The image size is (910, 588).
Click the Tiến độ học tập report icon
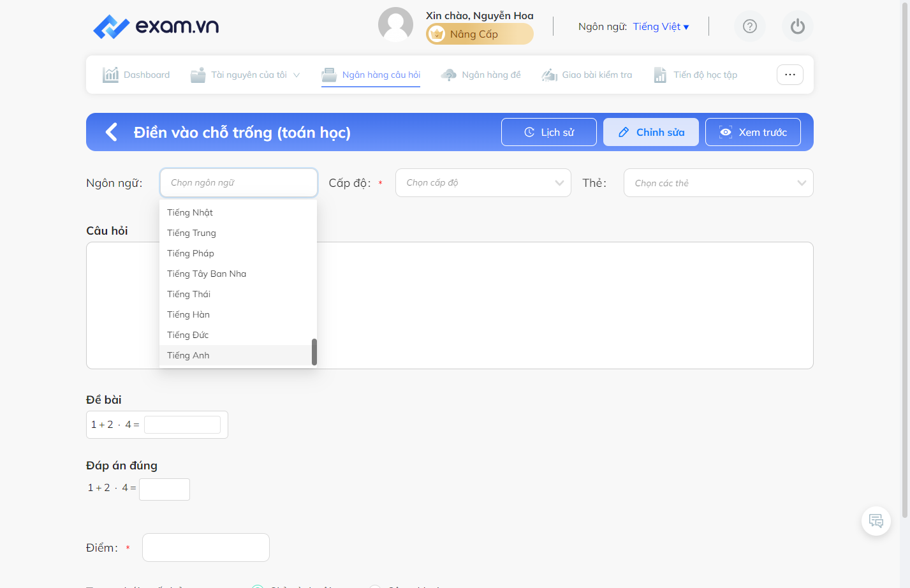660,75
